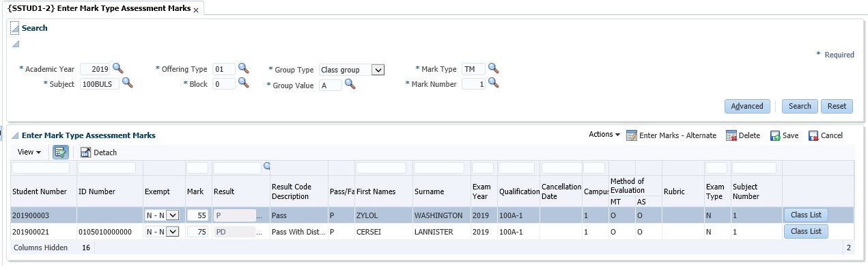Screen dimensions: 868x266
Task: Click the Group Value input field
Action: coord(331,85)
